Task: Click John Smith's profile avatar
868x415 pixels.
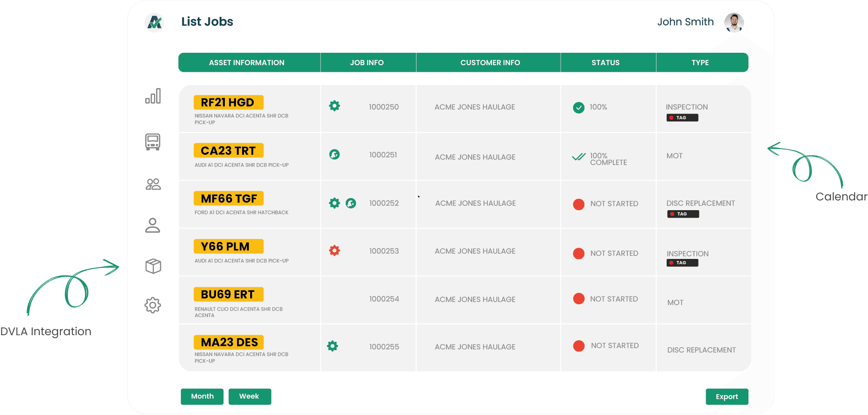Action: 734,23
